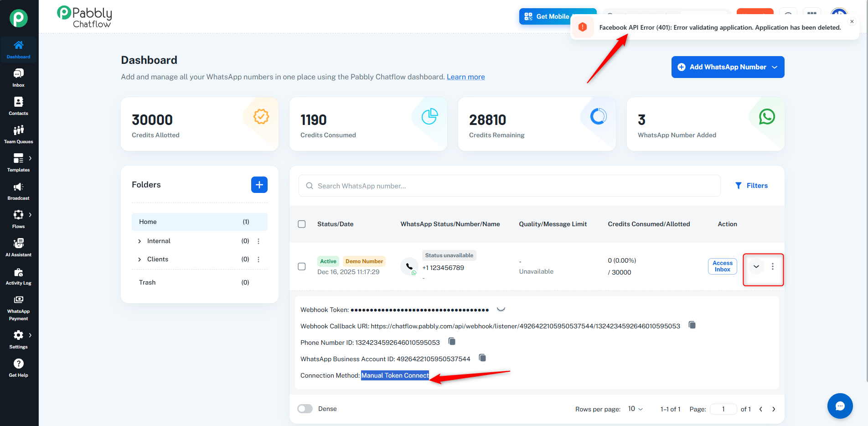Image resolution: width=868 pixels, height=426 pixels.
Task: Copy the Phone Number ID
Action: click(452, 342)
